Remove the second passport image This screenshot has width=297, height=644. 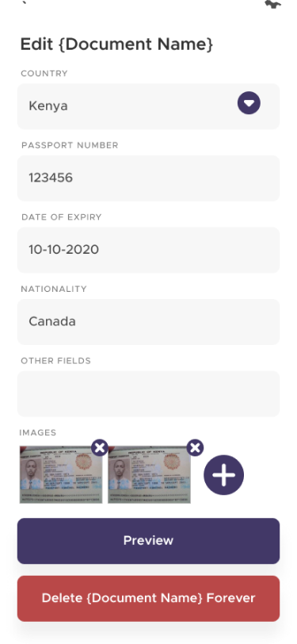click(196, 447)
